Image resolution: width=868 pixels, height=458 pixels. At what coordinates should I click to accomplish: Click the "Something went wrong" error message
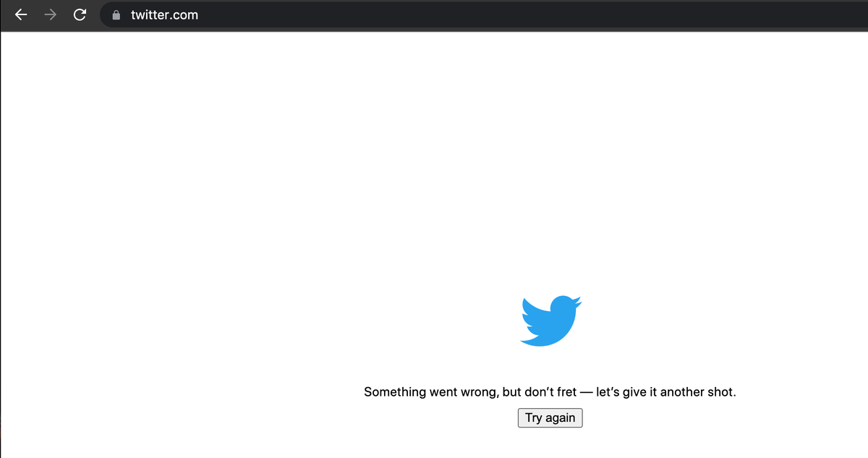pyautogui.click(x=550, y=392)
